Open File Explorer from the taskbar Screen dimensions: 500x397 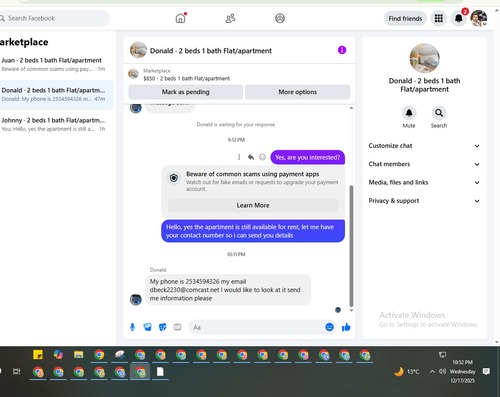click(79, 355)
